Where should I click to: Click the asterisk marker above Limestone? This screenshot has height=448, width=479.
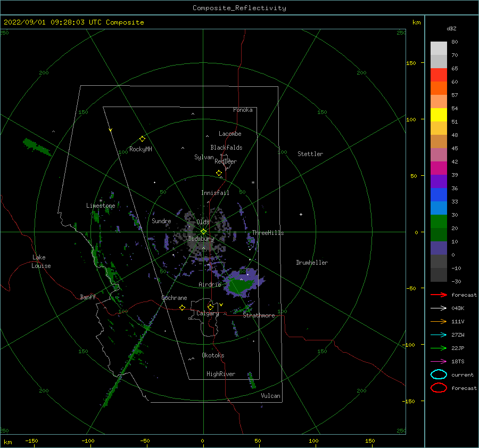coord(101,201)
